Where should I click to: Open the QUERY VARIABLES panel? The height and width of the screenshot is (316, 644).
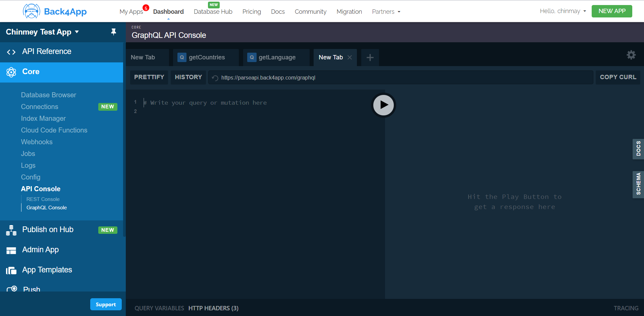(x=159, y=308)
